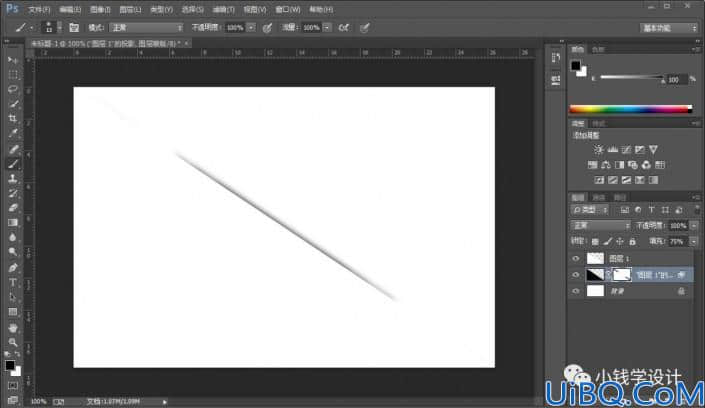Open the Window menu (窗口)

click(x=288, y=9)
